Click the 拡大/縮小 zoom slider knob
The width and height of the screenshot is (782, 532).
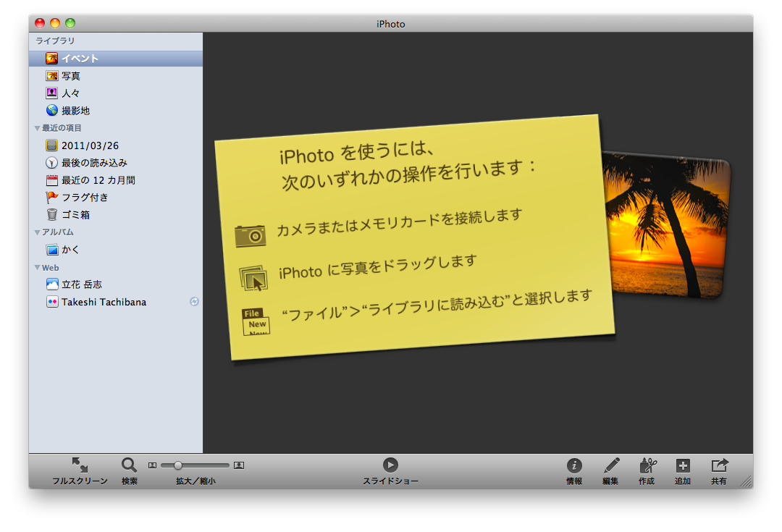click(178, 465)
